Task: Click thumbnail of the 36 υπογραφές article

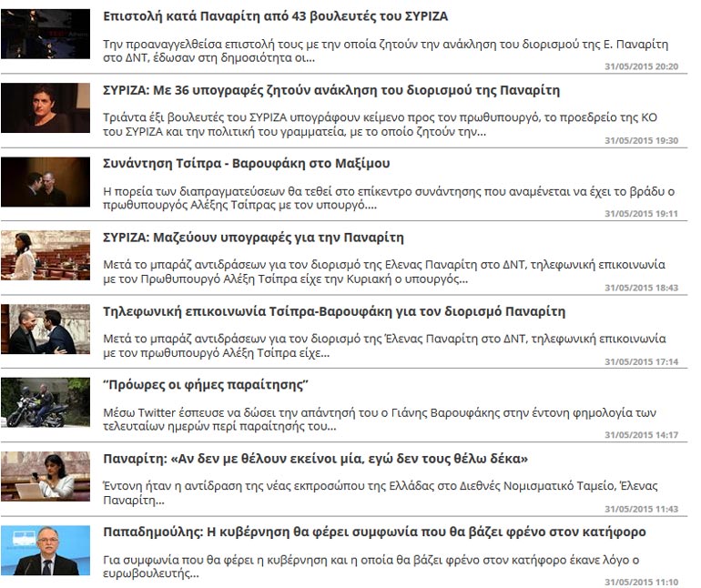Action: coord(46,107)
